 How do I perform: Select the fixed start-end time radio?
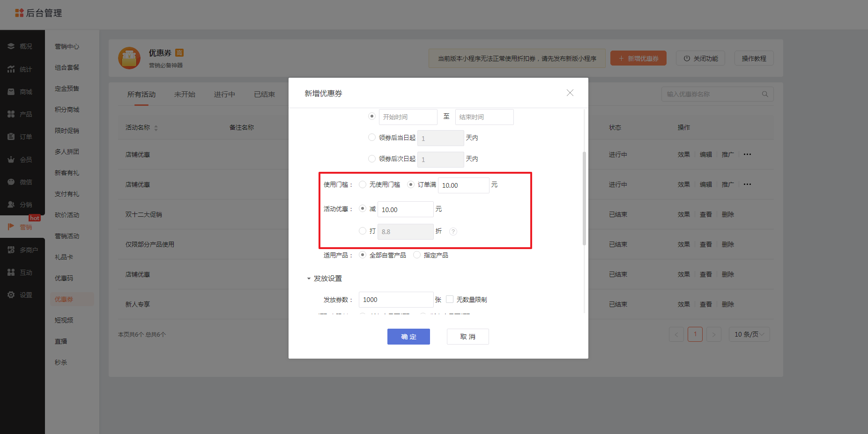point(372,116)
